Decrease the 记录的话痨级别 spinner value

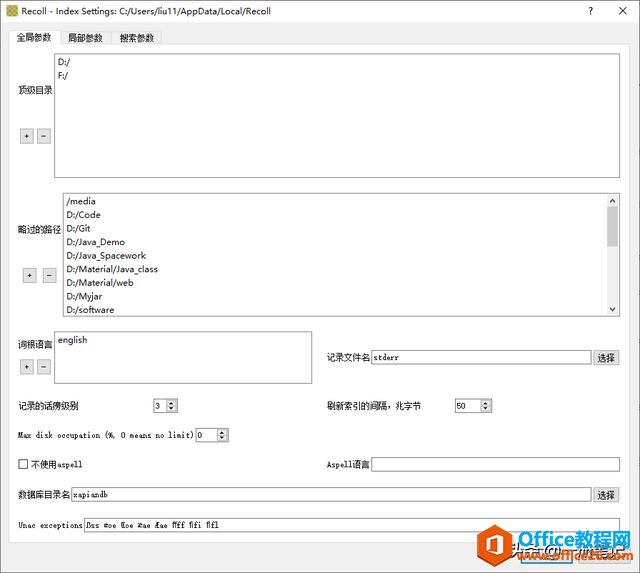[x=171, y=409]
